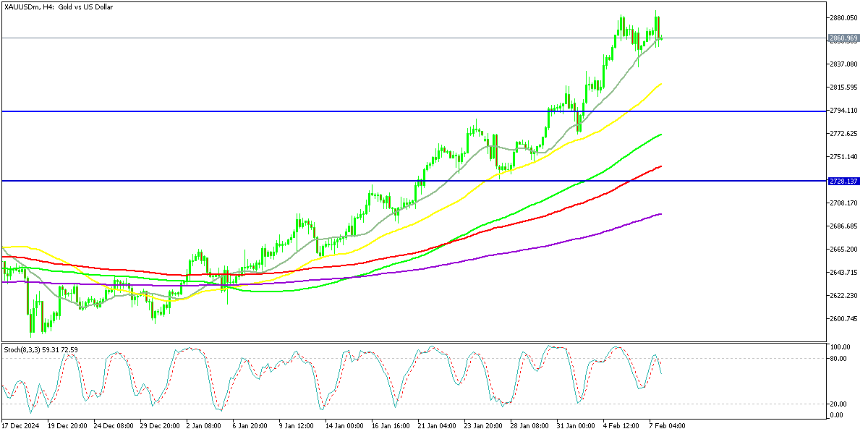Click the 2837.080 price axis label
Screen dimensions: 868x434
point(843,64)
